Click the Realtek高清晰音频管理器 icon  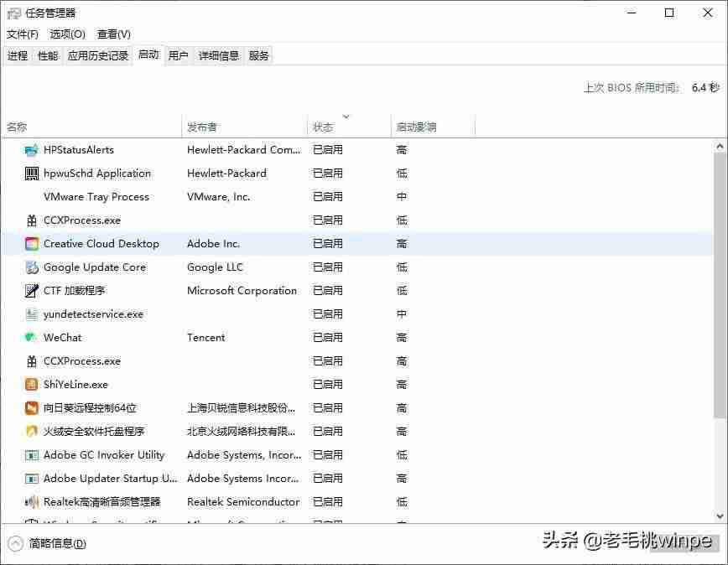point(31,502)
